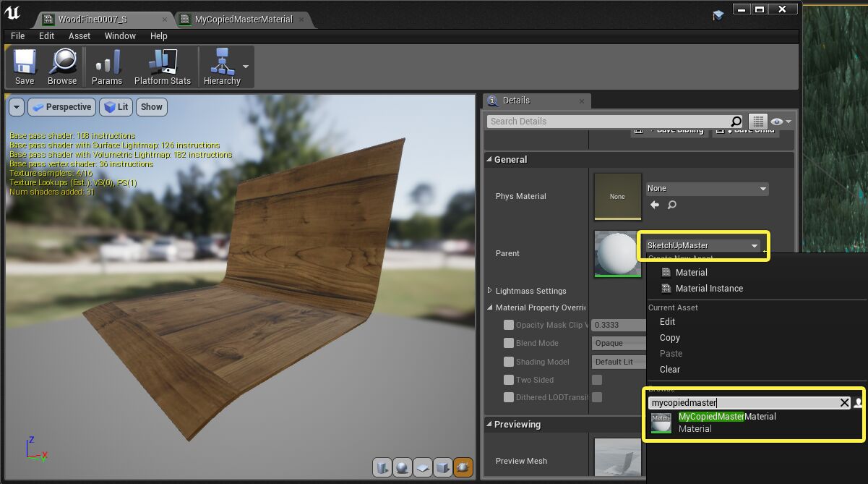Open the Perspective view dropdown
This screenshot has height=484, width=868.
tap(61, 106)
